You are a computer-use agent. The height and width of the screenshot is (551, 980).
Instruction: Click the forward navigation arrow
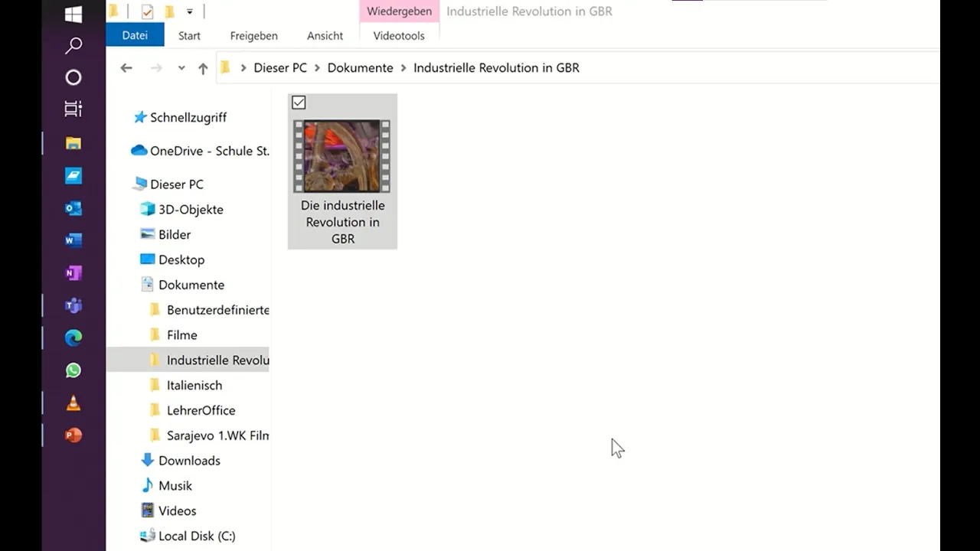(156, 68)
